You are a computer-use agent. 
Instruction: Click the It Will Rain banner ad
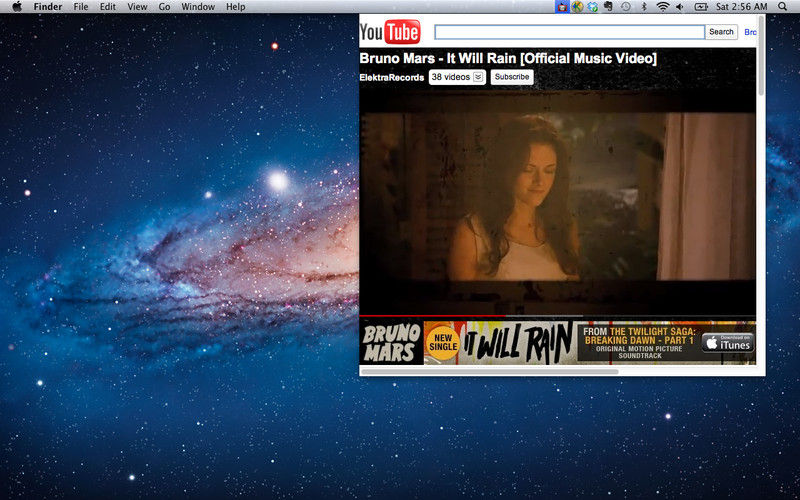(558, 343)
